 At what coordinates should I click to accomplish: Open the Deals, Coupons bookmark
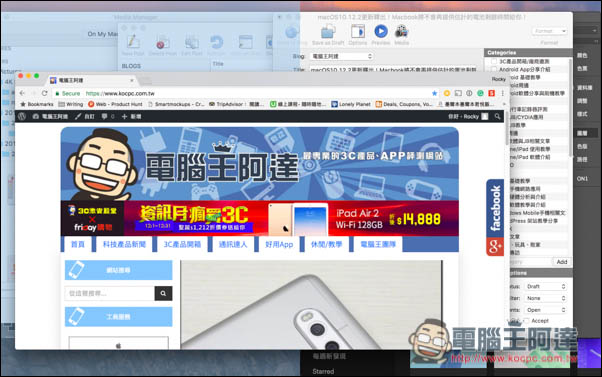(x=404, y=104)
